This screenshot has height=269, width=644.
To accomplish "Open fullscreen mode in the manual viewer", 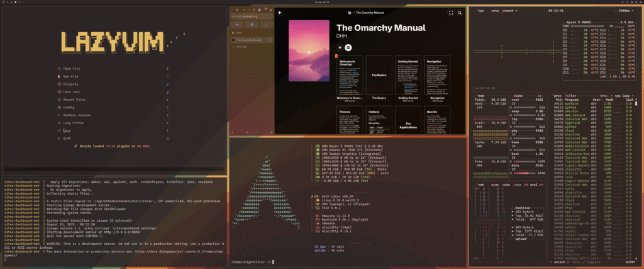I will [450, 13].
